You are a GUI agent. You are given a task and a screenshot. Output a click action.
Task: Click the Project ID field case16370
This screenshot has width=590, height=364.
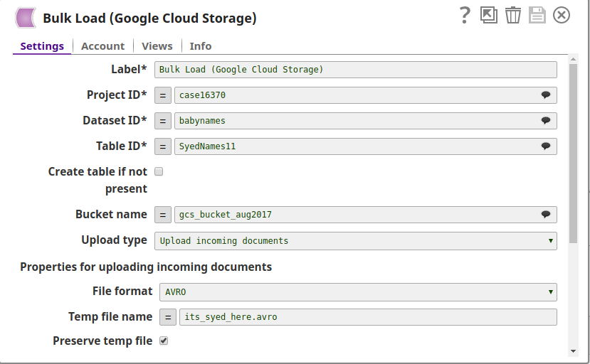(365, 95)
